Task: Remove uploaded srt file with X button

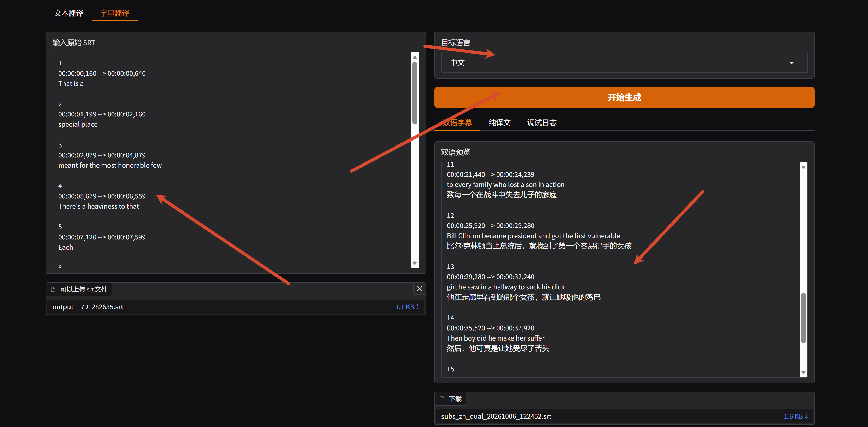Action: coord(420,289)
